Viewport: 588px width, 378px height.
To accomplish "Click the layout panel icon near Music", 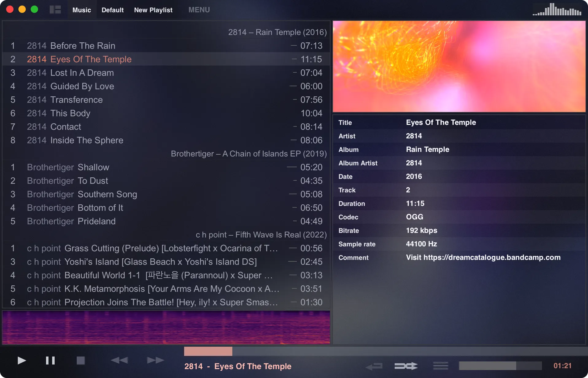I will 55,10.
